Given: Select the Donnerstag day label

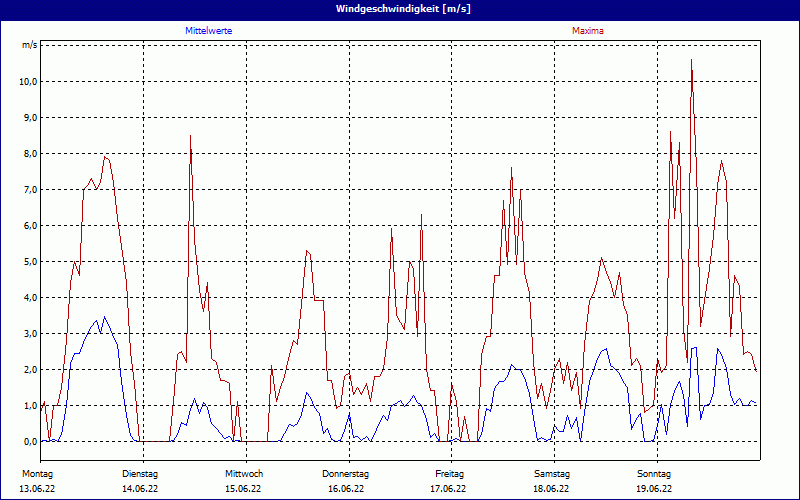Looking at the screenshot, I should click(346, 473).
